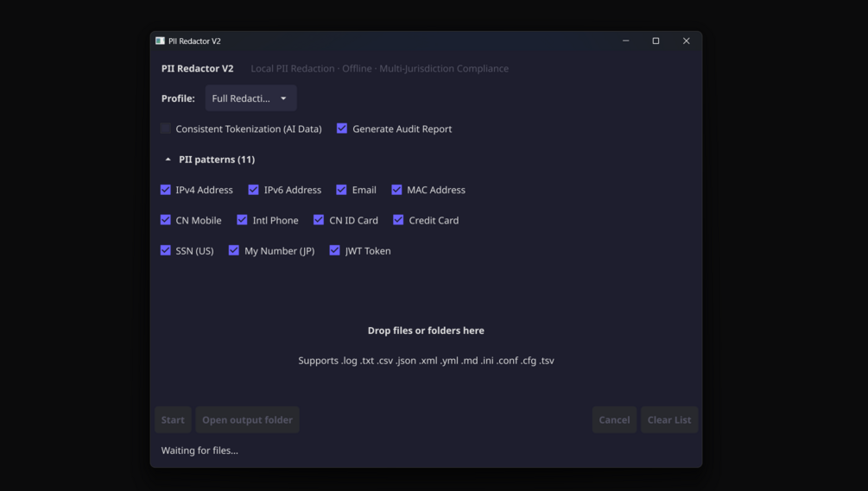Enable Consistent Tokenization checkbox

pos(166,129)
